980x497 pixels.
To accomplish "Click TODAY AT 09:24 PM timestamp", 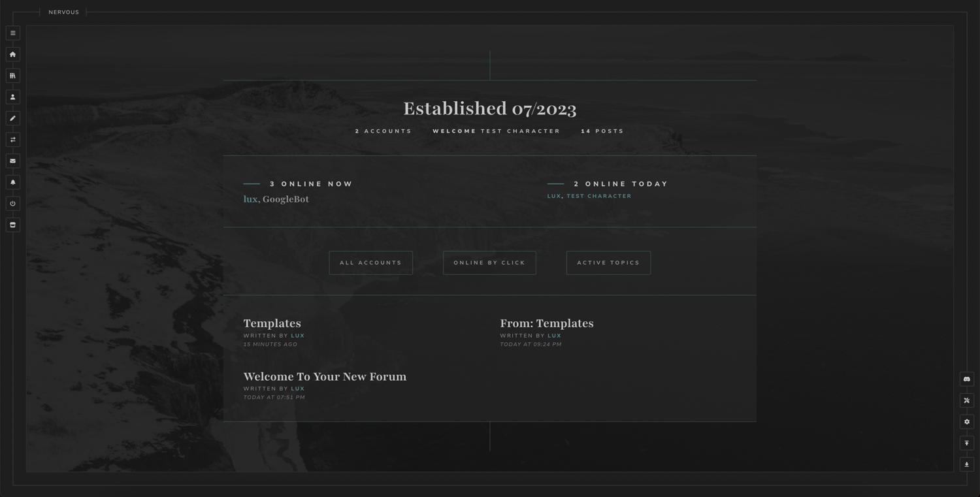I will tap(531, 344).
